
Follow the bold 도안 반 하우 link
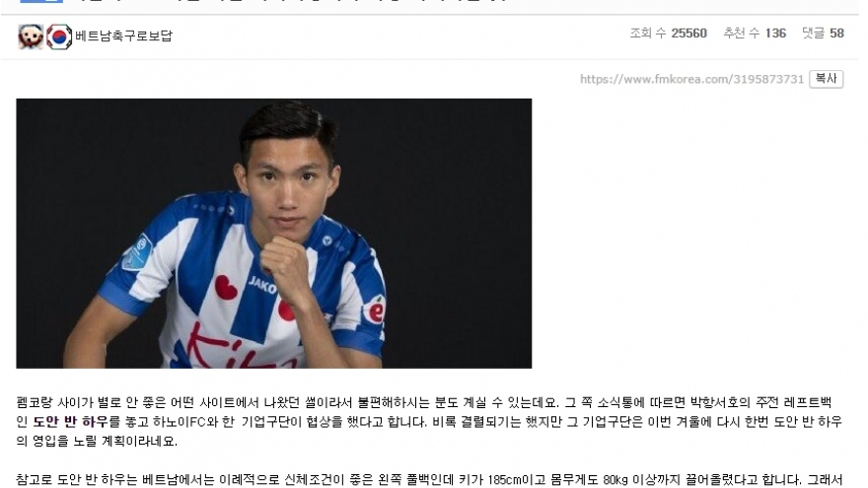pos(70,422)
